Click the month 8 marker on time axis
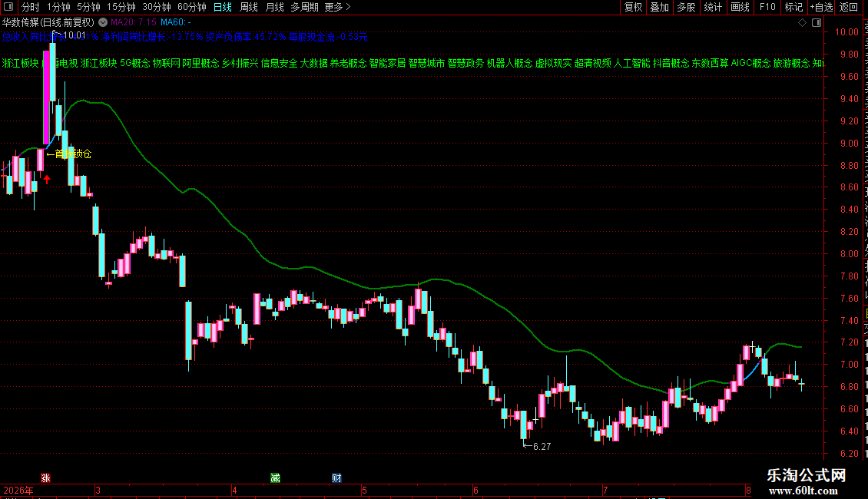 (748, 490)
